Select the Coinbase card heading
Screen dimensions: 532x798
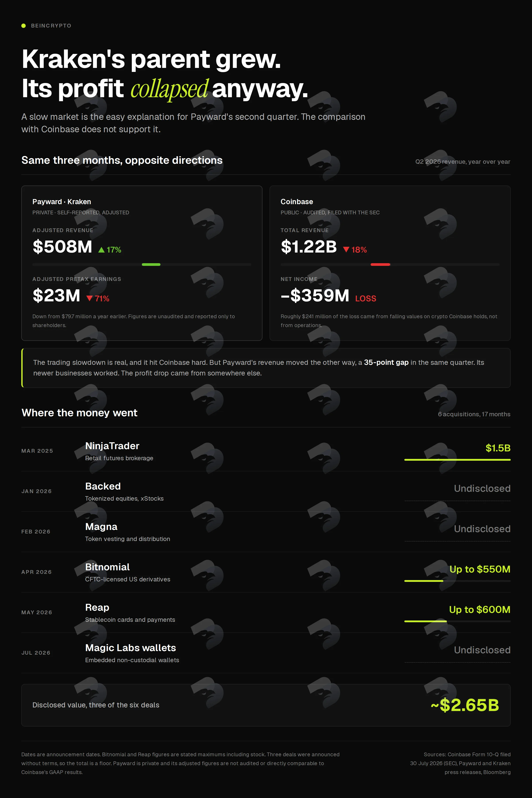click(x=297, y=202)
